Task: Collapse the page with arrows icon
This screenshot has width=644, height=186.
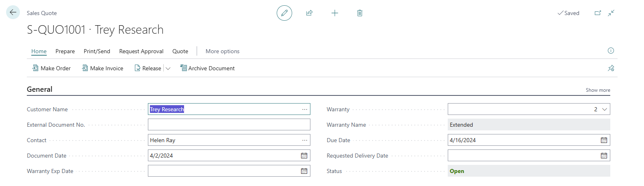Action: click(x=611, y=13)
